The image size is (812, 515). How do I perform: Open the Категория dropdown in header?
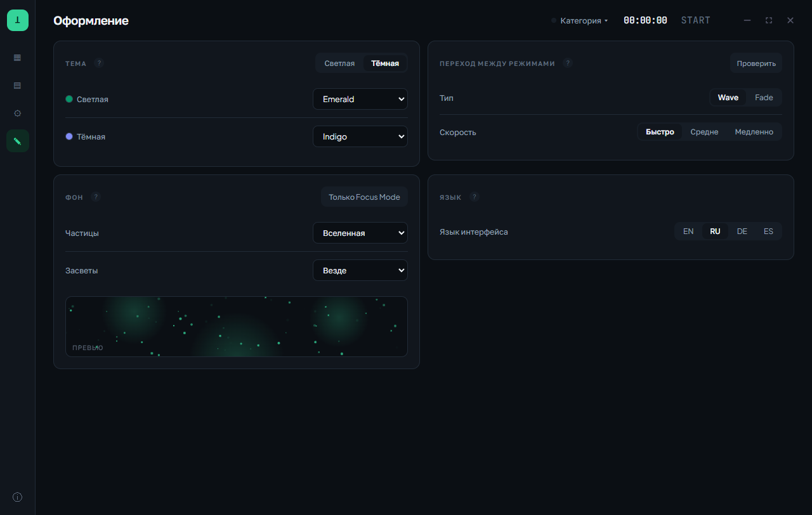[x=580, y=20]
